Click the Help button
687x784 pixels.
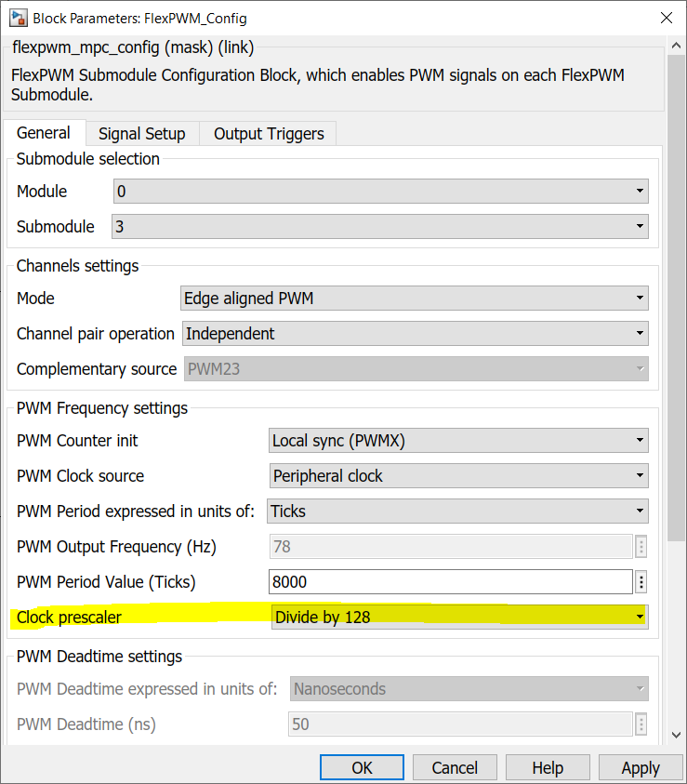[548, 767]
